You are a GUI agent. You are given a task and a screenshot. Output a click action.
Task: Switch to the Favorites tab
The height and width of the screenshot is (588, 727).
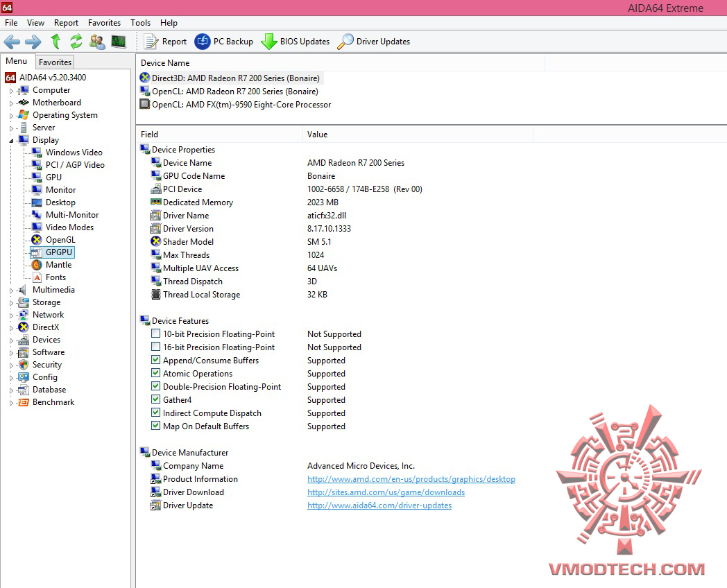click(55, 62)
